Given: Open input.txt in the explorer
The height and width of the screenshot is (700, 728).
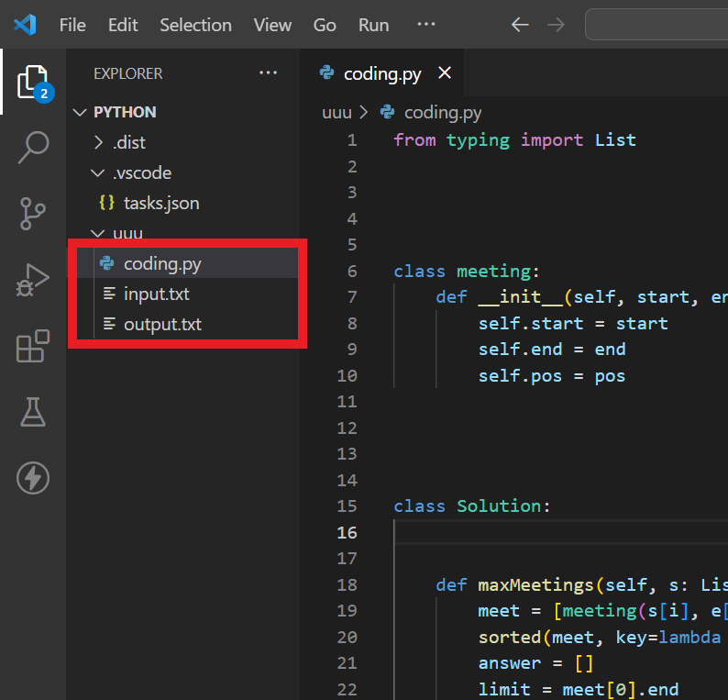Looking at the screenshot, I should pos(157,294).
